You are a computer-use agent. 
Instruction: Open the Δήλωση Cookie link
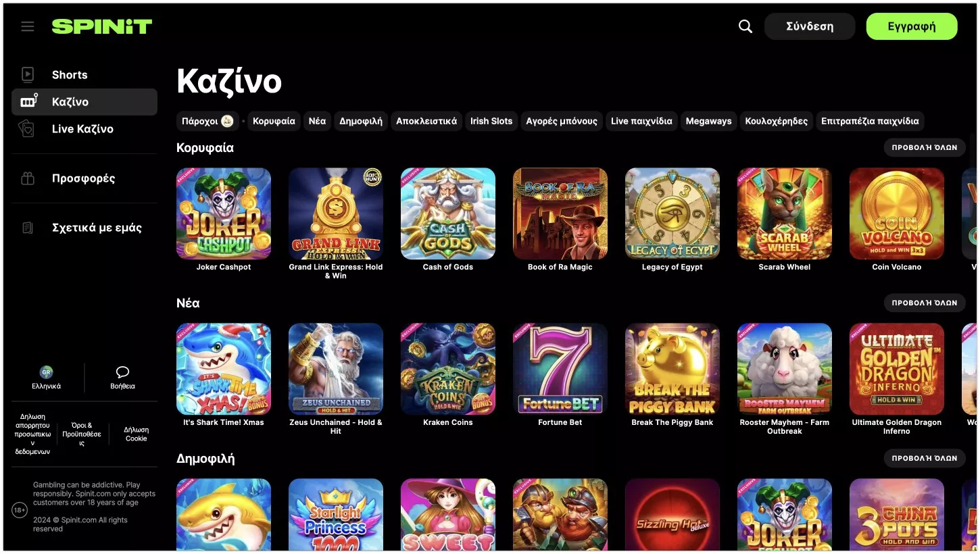(137, 434)
